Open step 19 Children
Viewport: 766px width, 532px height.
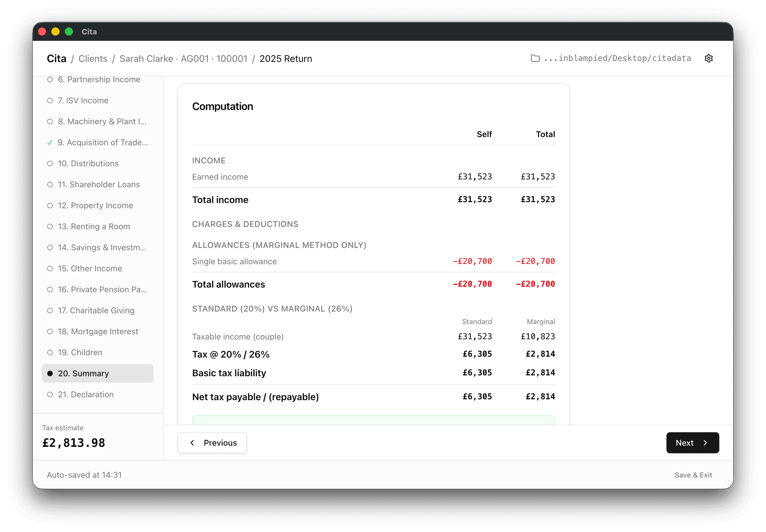tap(98, 352)
